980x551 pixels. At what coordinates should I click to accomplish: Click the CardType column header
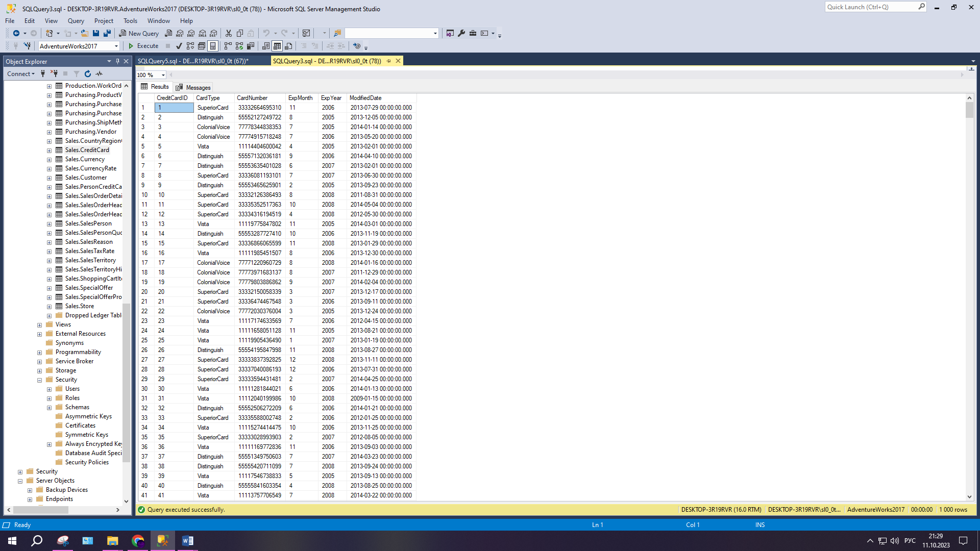tap(214, 98)
